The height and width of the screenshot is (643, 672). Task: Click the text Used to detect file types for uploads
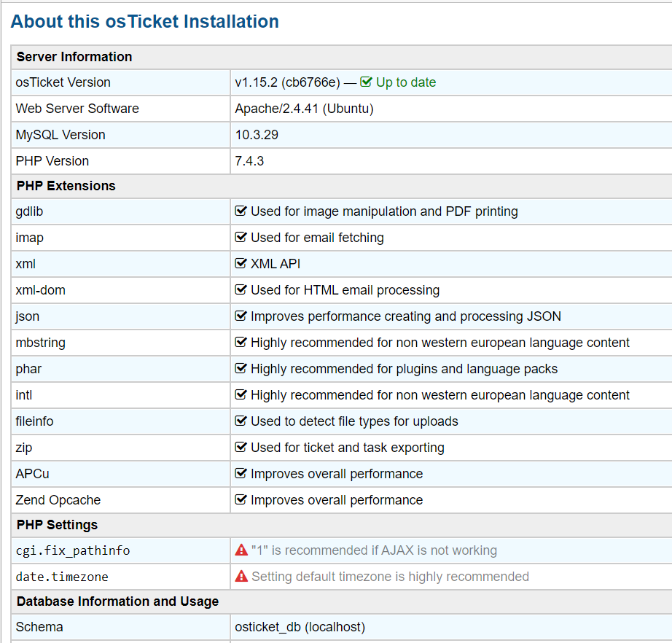tap(354, 421)
